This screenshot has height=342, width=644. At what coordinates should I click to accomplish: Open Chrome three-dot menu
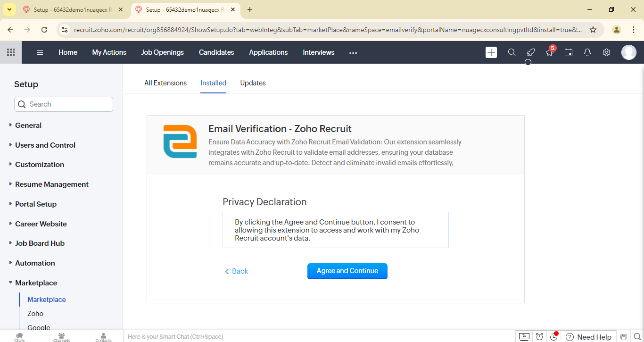(633, 30)
